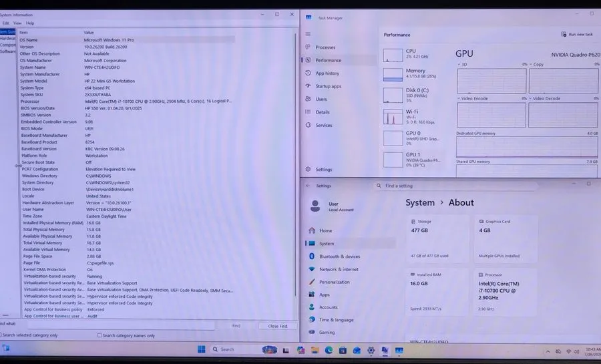This screenshot has height=364, width=601.
Task: Open the 3D engine graph dropdown
Action: [x=462, y=64]
